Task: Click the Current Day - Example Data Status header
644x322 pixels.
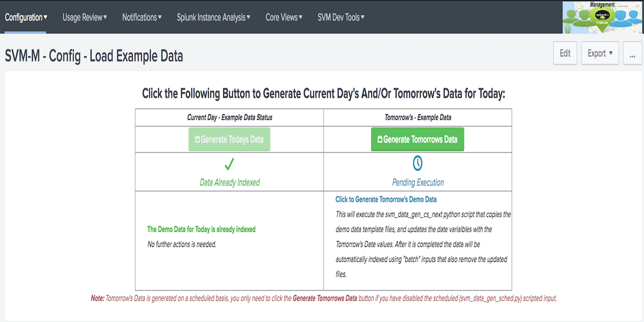Action: pos(229,117)
